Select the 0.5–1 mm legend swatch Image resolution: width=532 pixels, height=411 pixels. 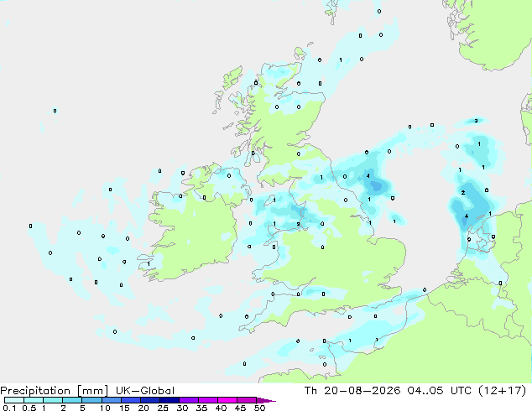[34, 400]
